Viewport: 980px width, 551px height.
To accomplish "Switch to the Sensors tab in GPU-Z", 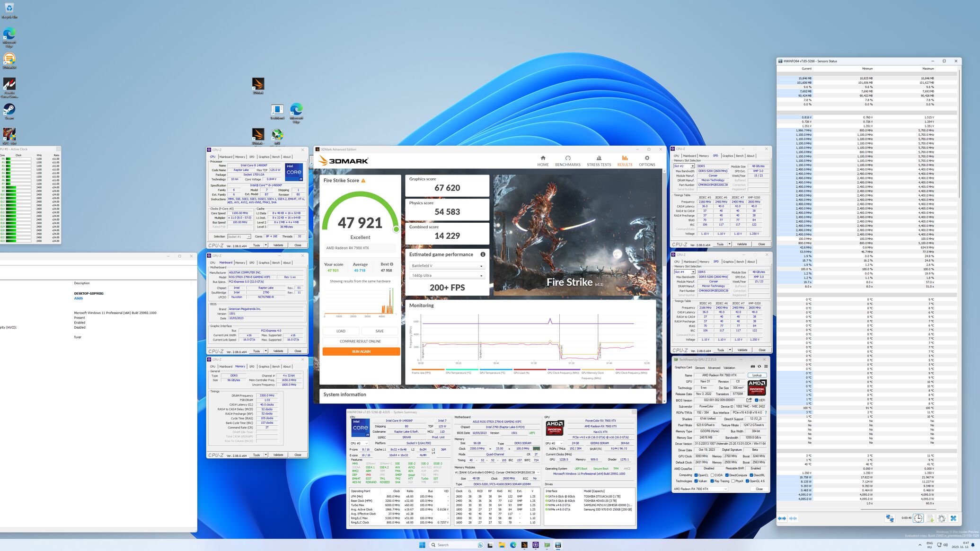I will click(700, 367).
